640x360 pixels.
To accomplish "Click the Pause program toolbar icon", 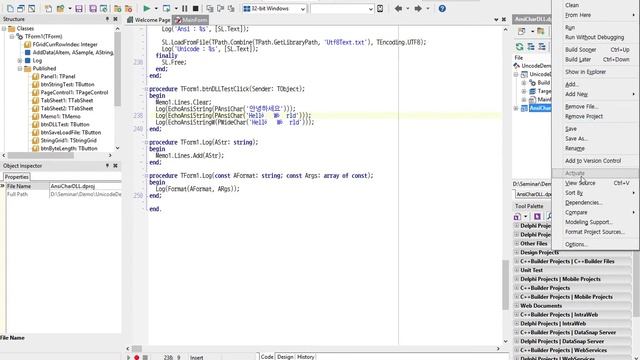I will click(184, 8).
